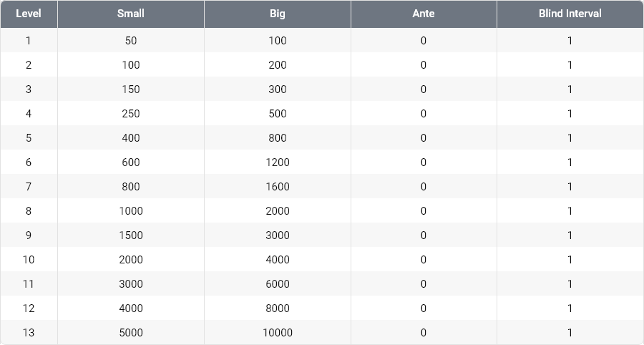Select level 13's big blind 10000 cell
The image size is (644, 345).
(x=278, y=333)
